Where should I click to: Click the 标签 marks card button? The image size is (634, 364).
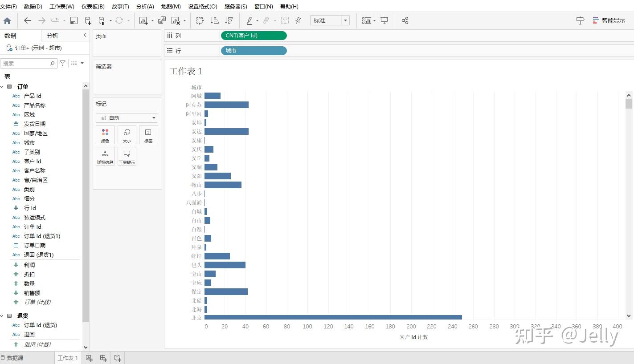pyautogui.click(x=148, y=135)
